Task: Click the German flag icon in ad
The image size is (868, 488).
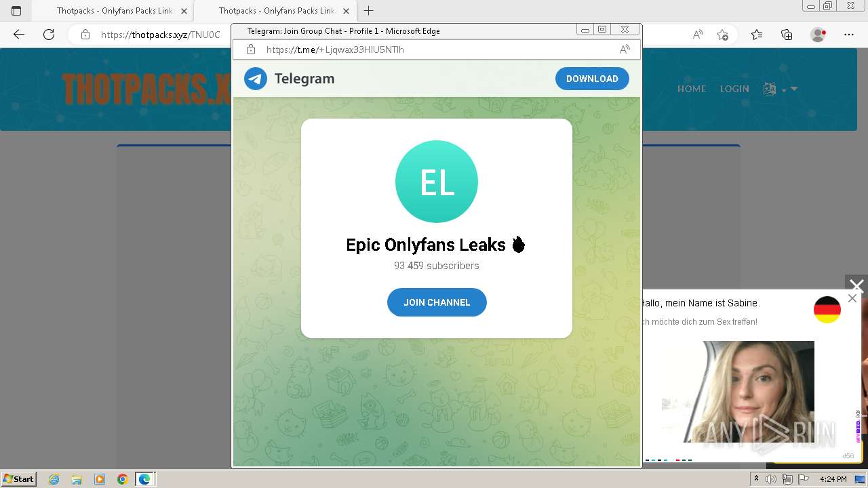Action: coord(827,310)
